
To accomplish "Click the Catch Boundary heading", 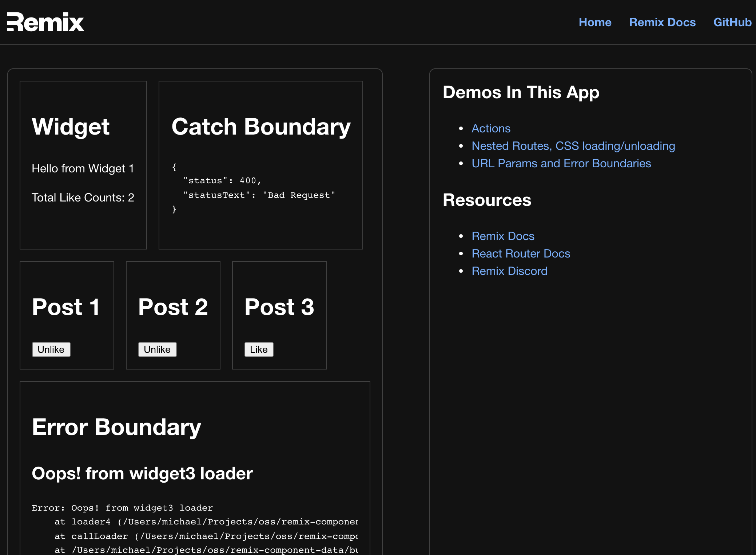I will 261,127.
